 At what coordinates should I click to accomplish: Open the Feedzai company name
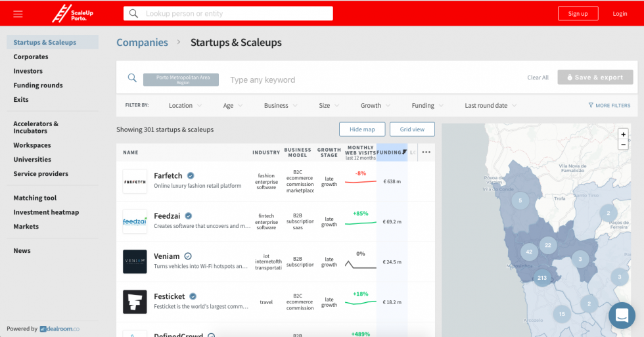tap(167, 216)
